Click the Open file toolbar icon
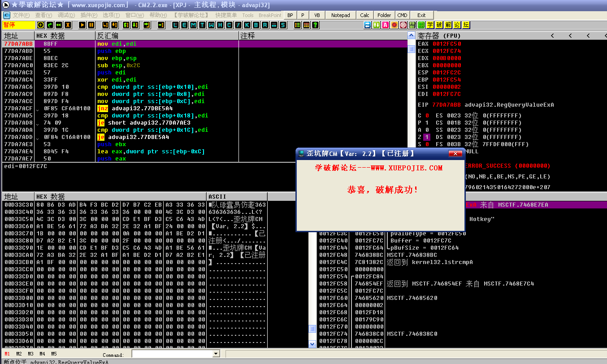 [x=40, y=25]
